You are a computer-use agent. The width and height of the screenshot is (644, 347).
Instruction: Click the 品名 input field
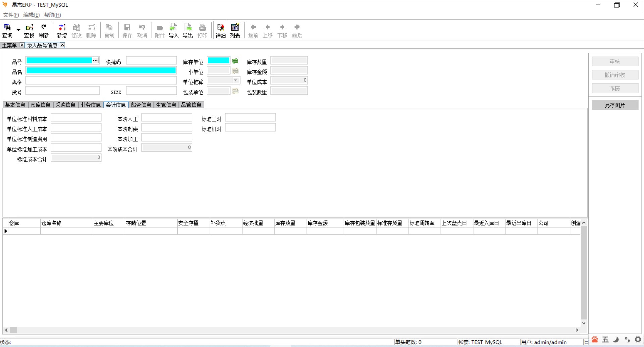(x=101, y=70)
